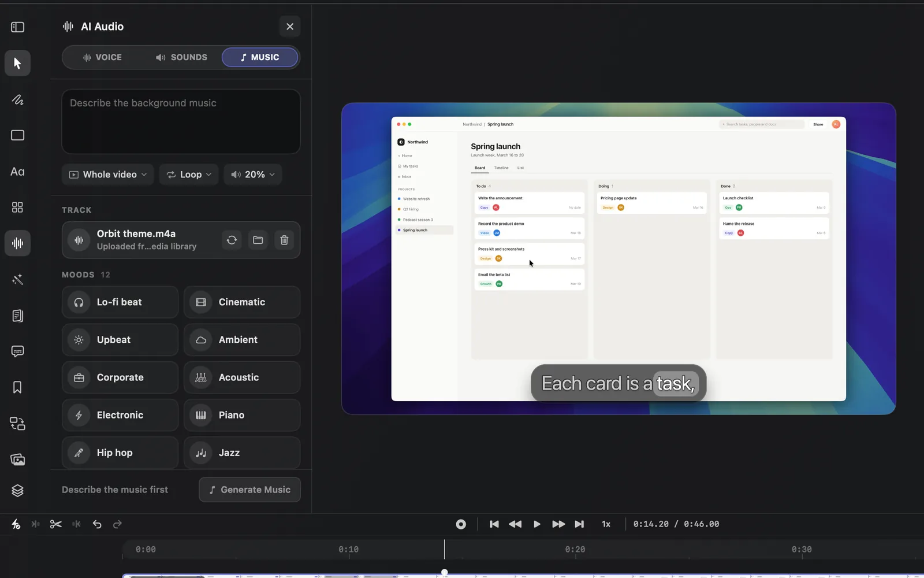Toggle the sidebar panel icon

(x=17, y=27)
